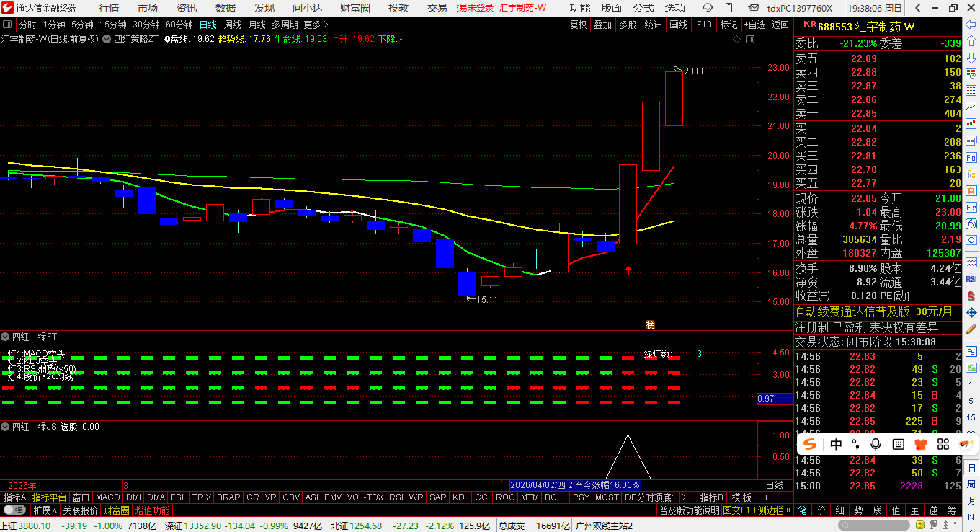Click 关联报价 button at bottom
The image size is (980, 532).
[x=80, y=510]
